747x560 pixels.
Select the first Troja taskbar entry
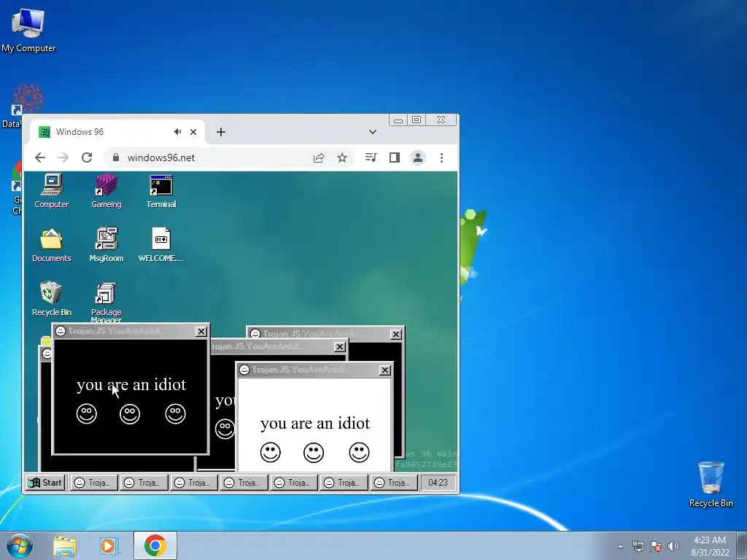(x=93, y=483)
